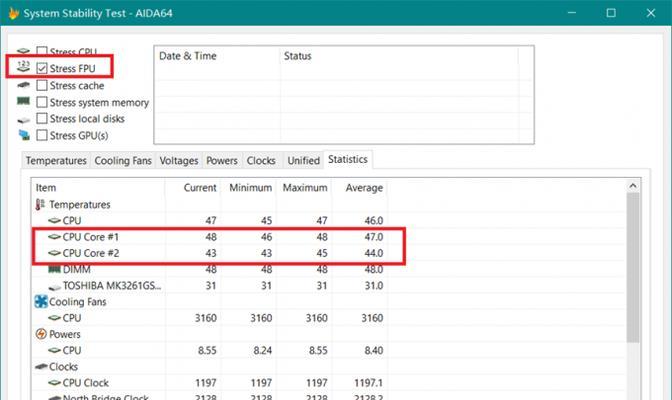Click the Temperatures thermometer icon in list

tap(40, 205)
